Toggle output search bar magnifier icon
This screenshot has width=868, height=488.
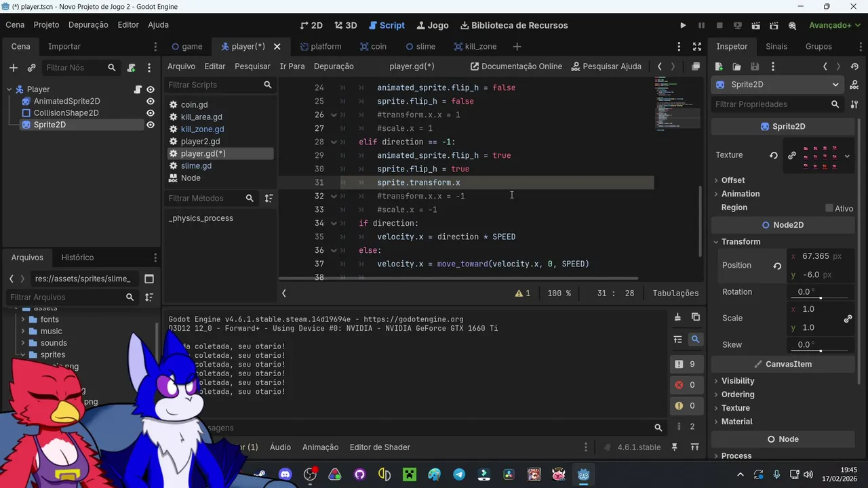tap(695, 340)
